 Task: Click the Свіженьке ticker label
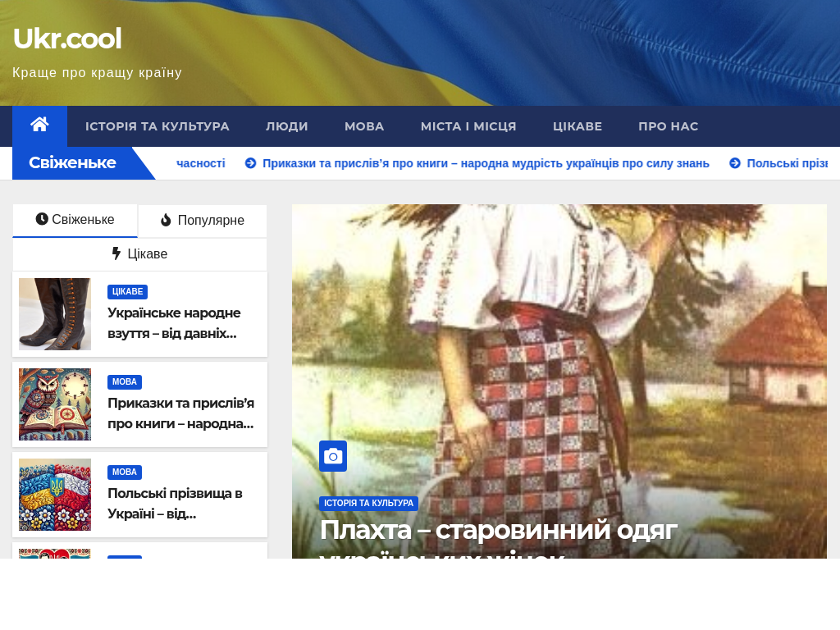pyautogui.click(x=72, y=163)
